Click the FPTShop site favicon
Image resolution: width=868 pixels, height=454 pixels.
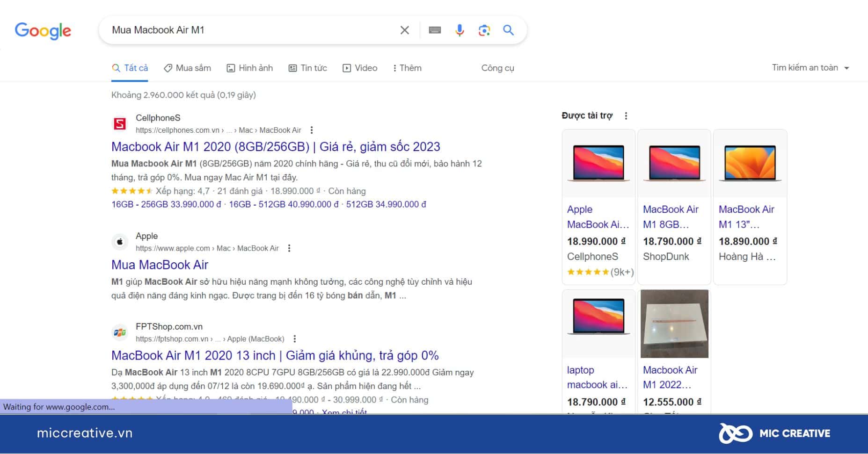(120, 332)
